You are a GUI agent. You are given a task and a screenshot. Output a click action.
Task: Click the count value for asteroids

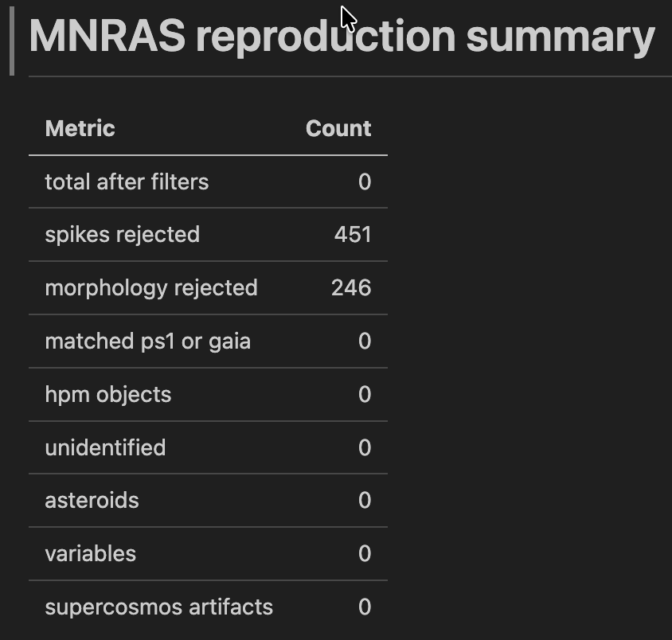(x=365, y=500)
